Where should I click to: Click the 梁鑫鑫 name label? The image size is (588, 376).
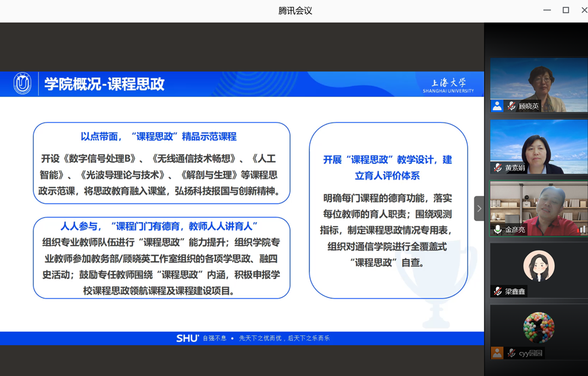515,292
